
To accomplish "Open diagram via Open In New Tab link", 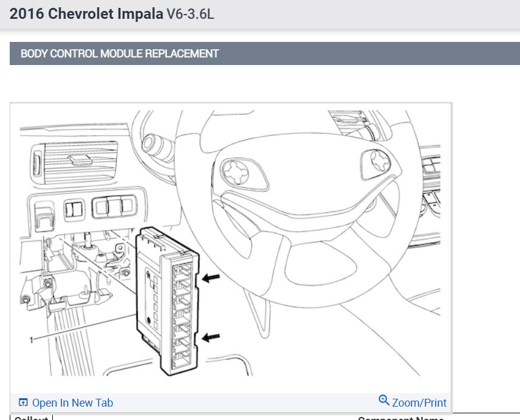I will coord(72,403).
